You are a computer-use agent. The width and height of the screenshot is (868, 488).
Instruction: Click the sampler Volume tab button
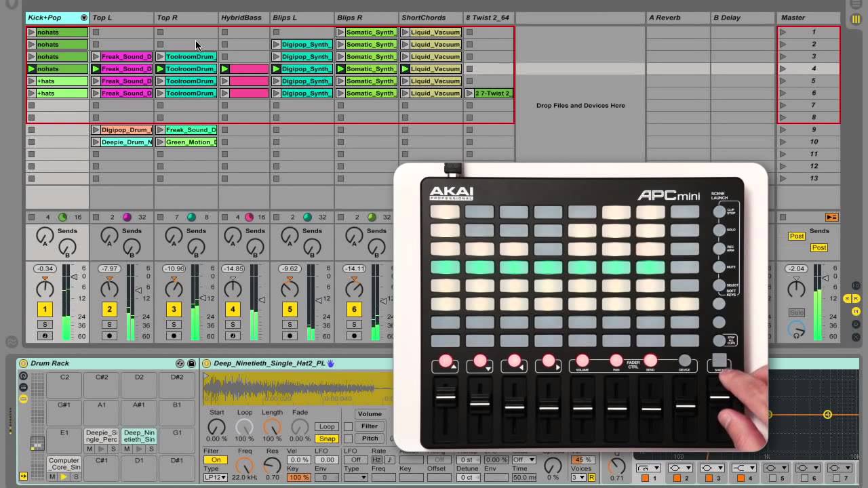coord(370,414)
